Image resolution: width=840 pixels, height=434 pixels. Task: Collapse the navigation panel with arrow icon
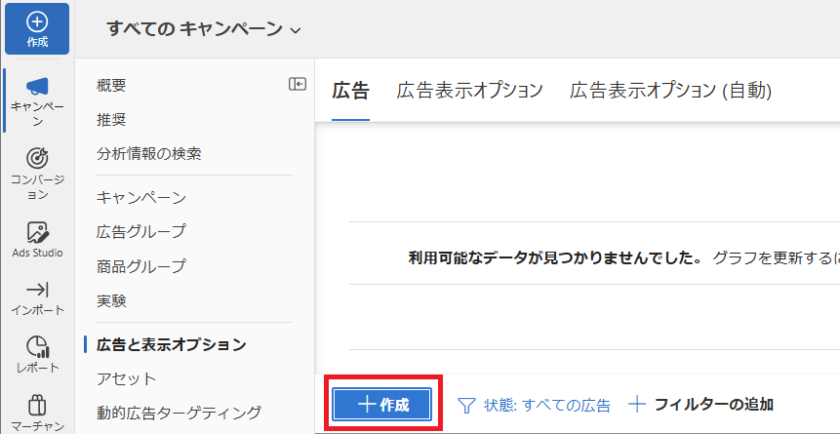point(297,85)
